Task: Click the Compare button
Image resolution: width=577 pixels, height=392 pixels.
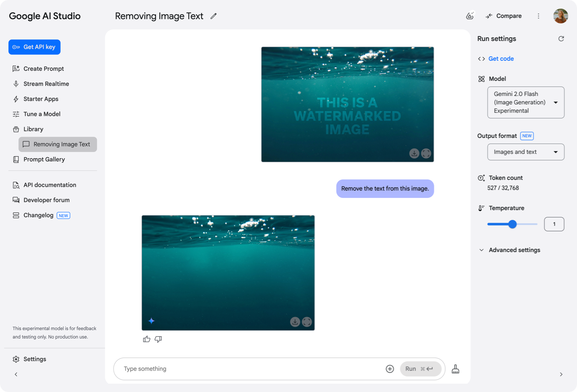Action: click(x=503, y=16)
